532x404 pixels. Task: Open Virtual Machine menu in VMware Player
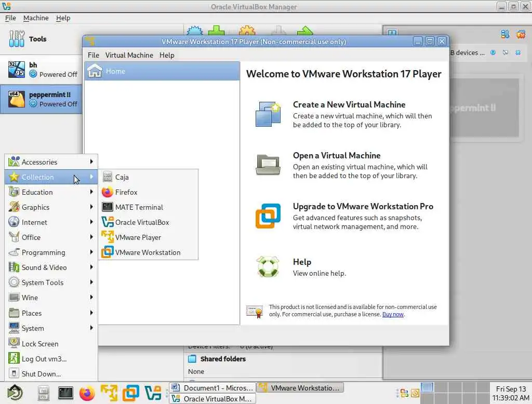point(129,55)
